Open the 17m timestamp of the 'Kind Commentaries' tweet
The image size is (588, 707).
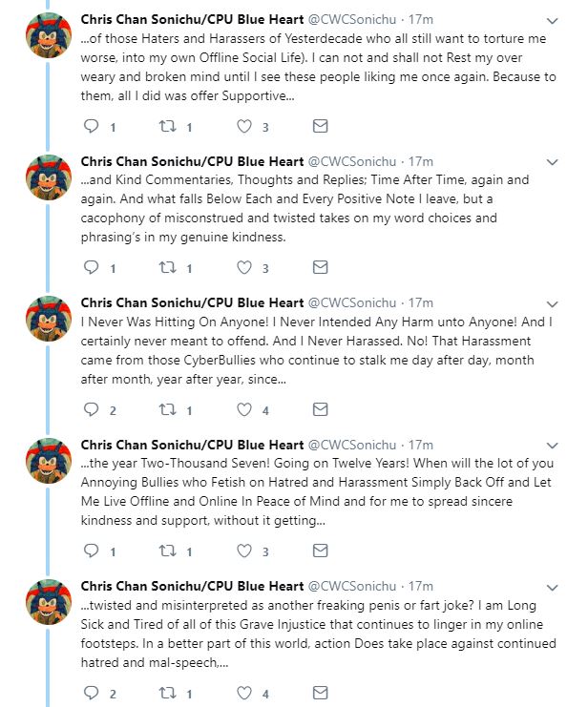(x=421, y=161)
